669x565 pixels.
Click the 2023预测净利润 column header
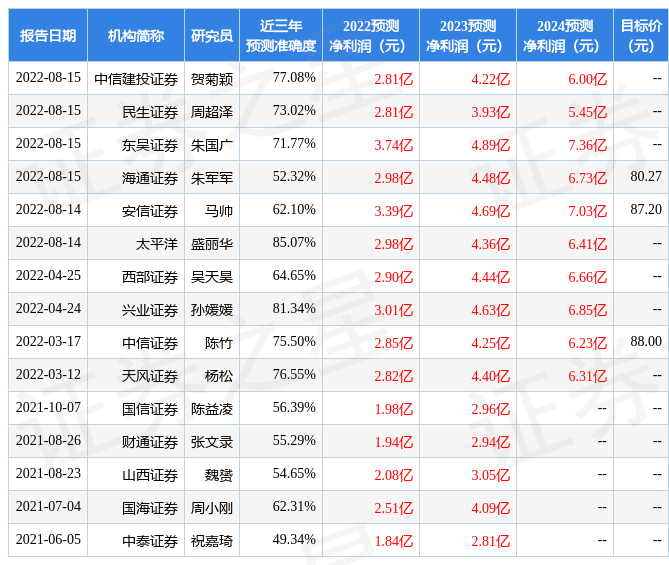coord(468,35)
